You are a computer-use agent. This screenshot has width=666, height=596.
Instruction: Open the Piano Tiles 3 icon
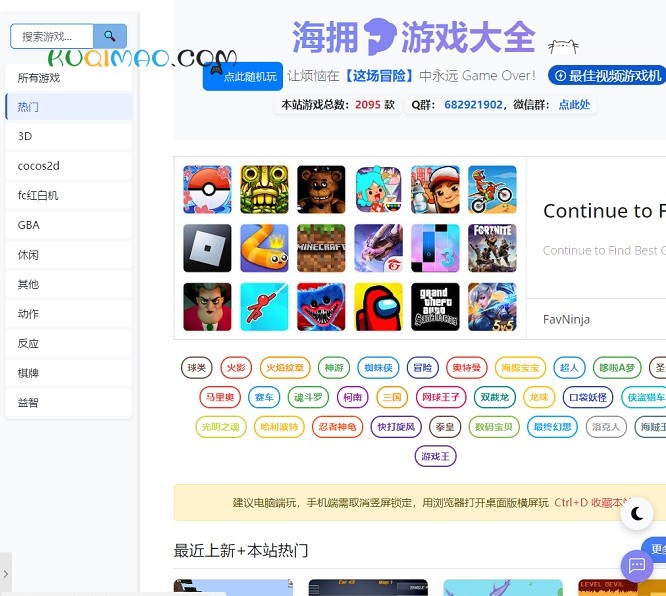(x=435, y=248)
